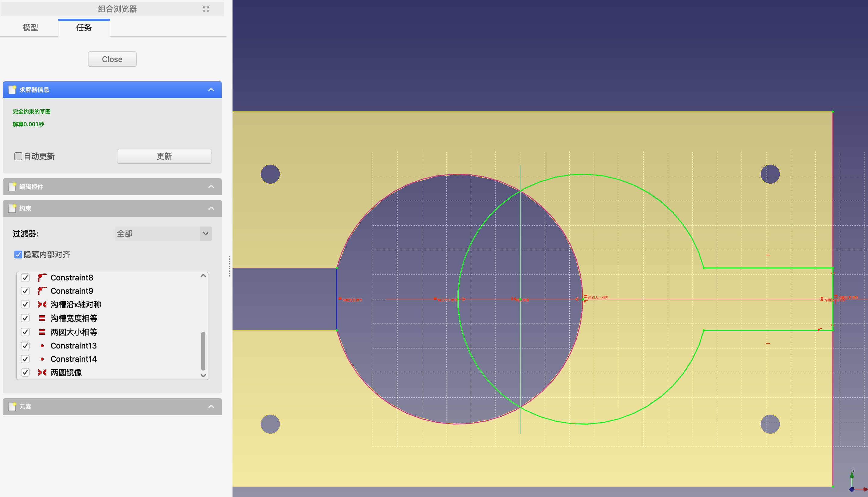Click the equality icon of 沟槽宽度相等
868x497 pixels.
[42, 318]
